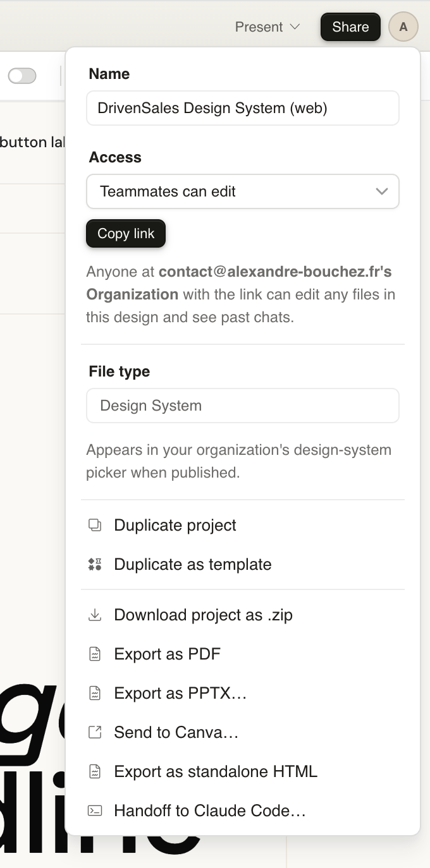
Task: Focus the project Name input field
Action: coord(243,108)
